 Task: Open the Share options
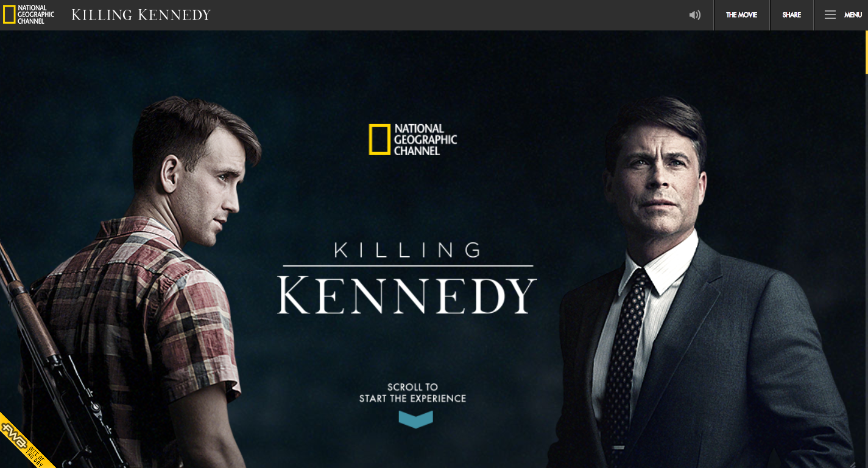click(x=791, y=15)
